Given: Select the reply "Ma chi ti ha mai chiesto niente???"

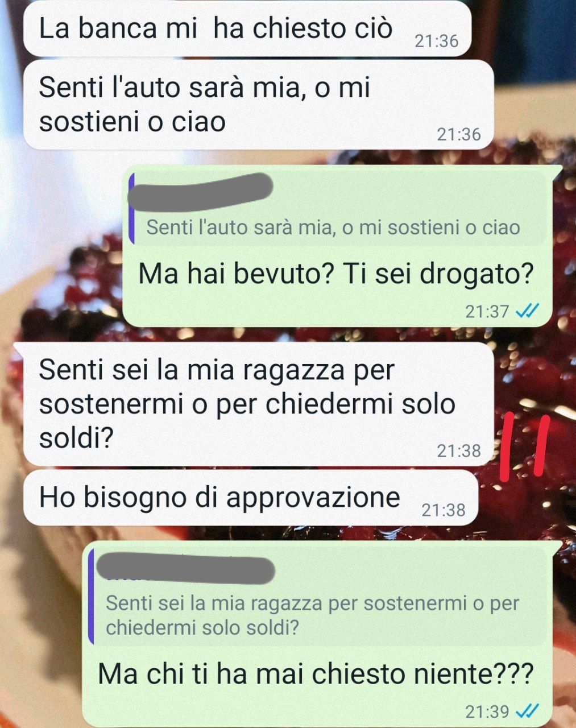Looking at the screenshot, I should [316, 675].
